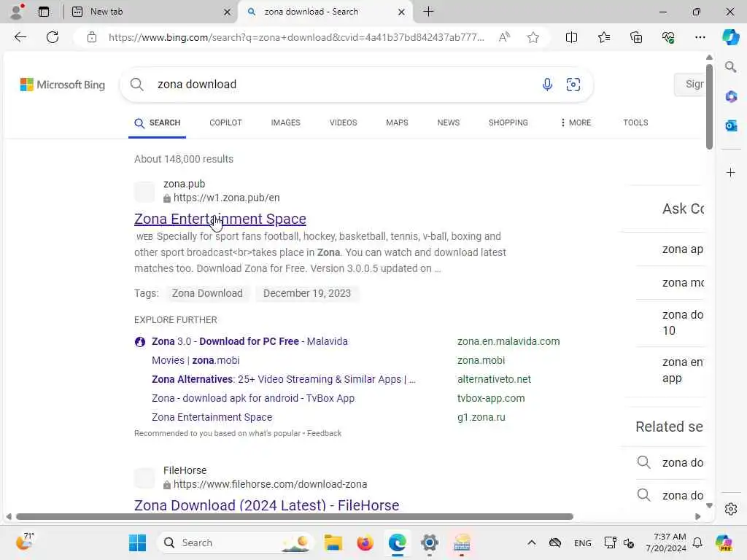This screenshot has height=560, width=747.
Task: Click the Feedback link
Action: [x=324, y=433]
